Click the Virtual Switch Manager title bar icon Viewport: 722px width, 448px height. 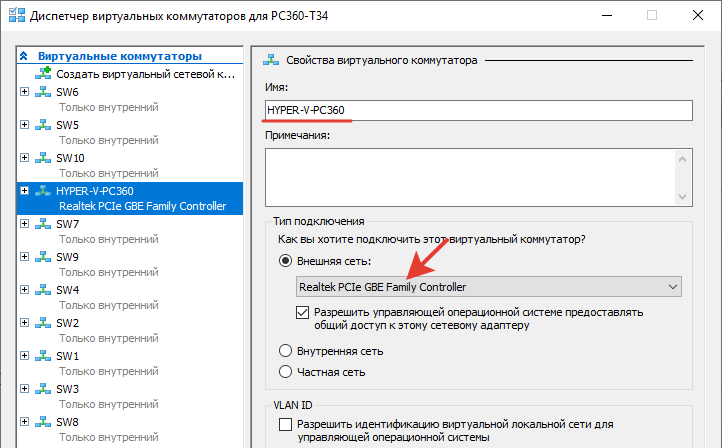click(x=15, y=15)
